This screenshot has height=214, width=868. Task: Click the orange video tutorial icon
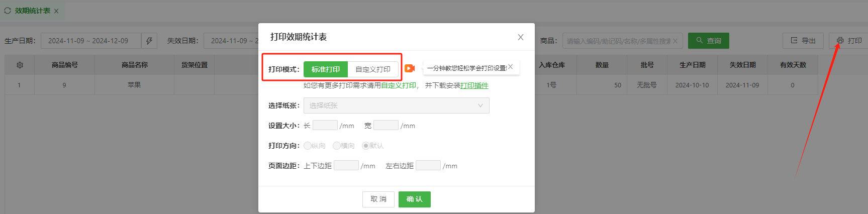pyautogui.click(x=410, y=68)
